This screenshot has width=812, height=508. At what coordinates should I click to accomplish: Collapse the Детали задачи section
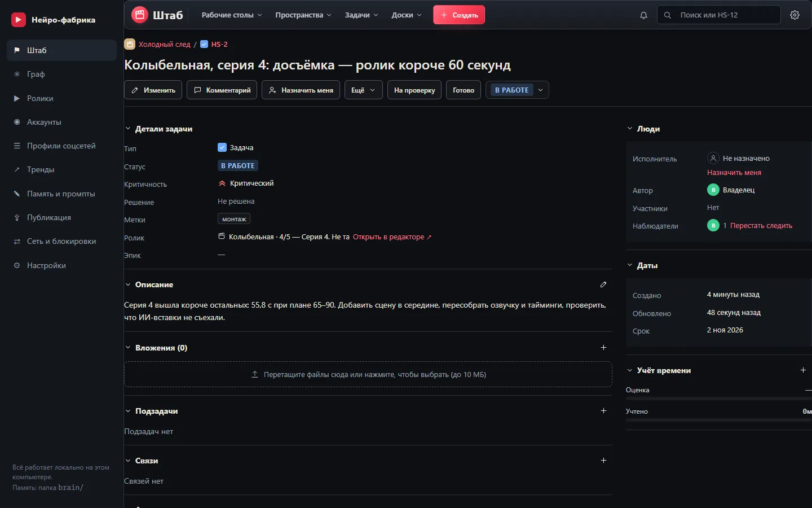click(x=128, y=129)
